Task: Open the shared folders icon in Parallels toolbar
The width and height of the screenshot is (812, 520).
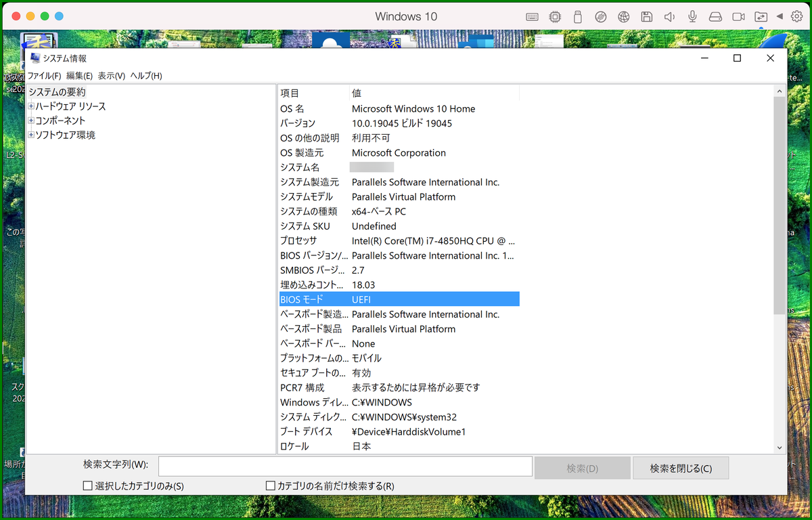Action: coord(761,17)
